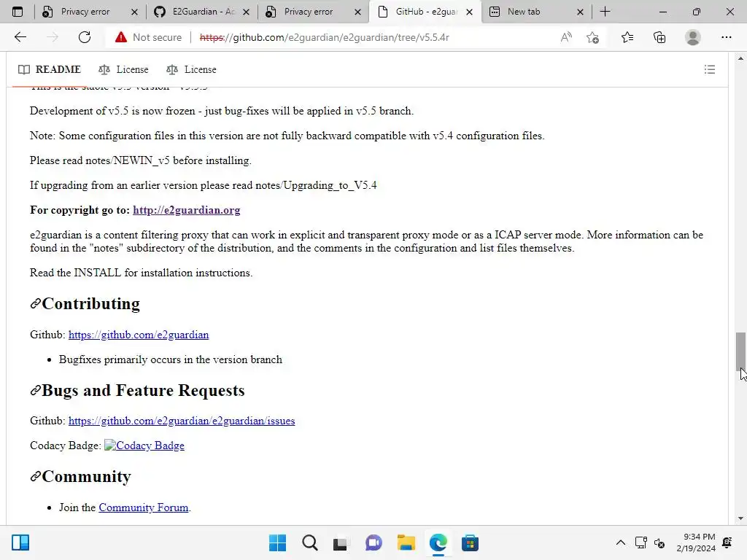This screenshot has width=747, height=560.
Task: Open the Windows Start menu
Action: 277,542
